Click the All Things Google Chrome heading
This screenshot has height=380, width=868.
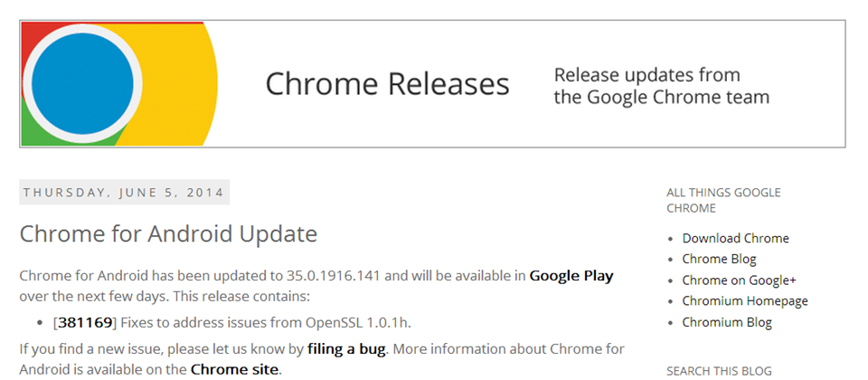[723, 200]
